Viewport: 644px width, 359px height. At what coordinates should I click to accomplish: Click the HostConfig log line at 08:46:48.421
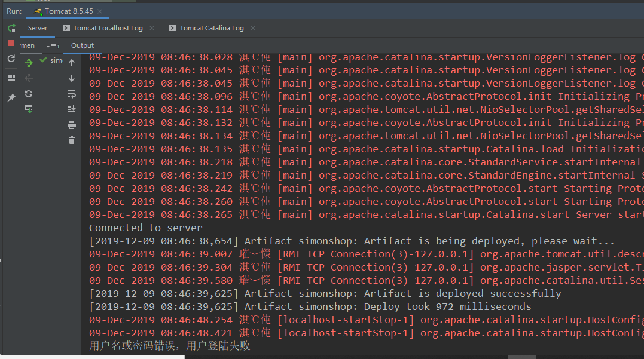pos(367,333)
